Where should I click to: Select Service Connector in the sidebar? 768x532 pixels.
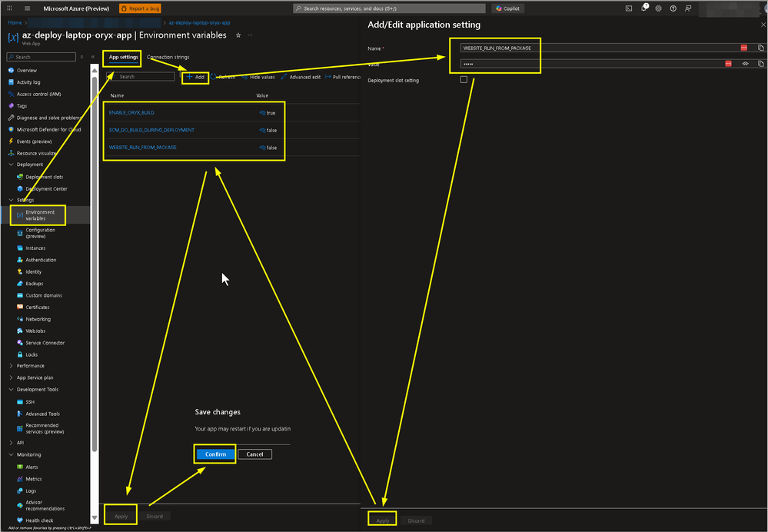[x=45, y=343]
